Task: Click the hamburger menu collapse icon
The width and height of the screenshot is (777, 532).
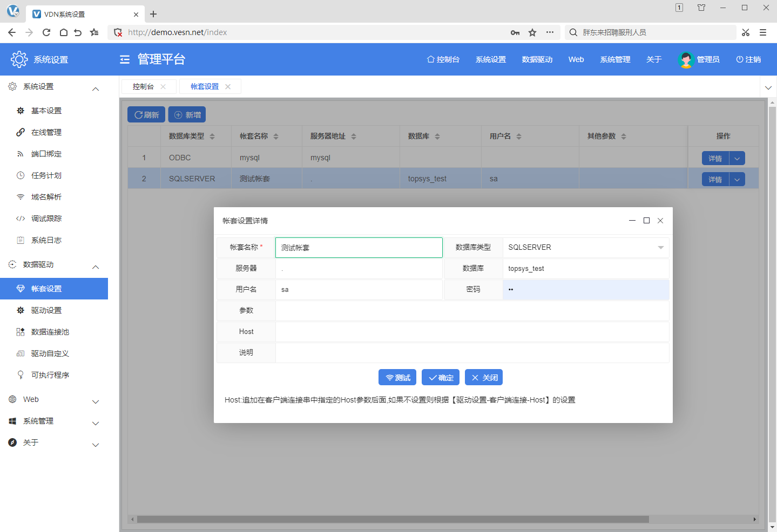Action: (125, 59)
